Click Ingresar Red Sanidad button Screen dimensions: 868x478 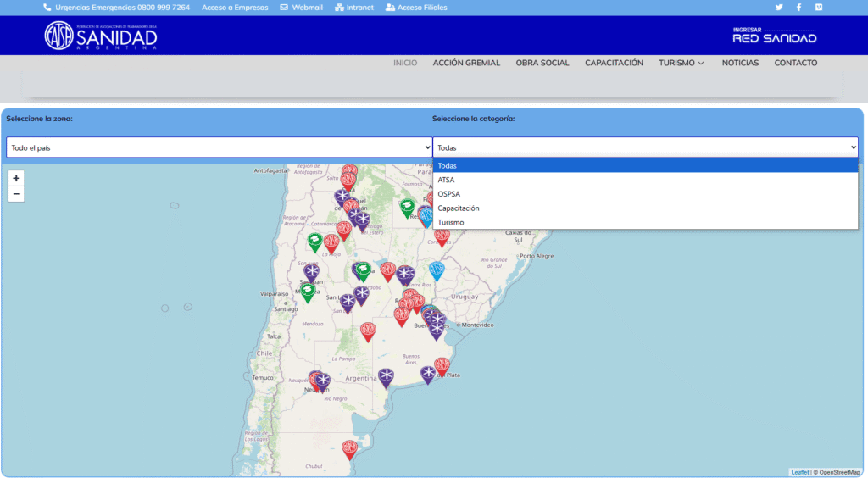[x=775, y=36]
